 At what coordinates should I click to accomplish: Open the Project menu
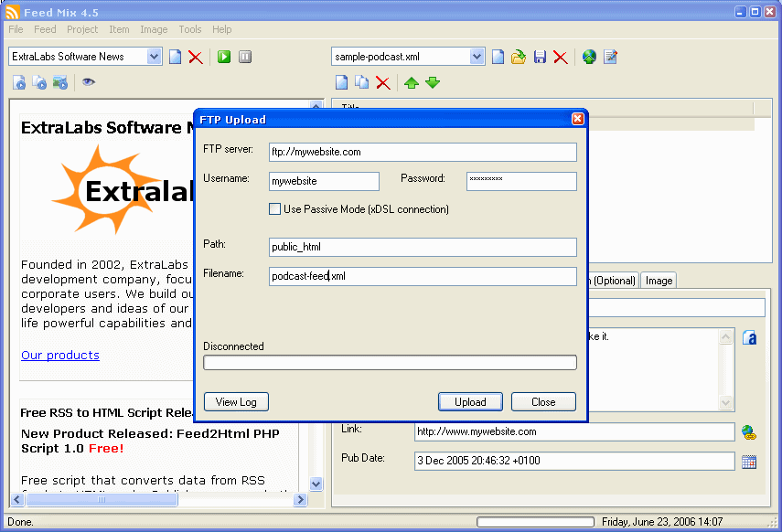[82, 29]
